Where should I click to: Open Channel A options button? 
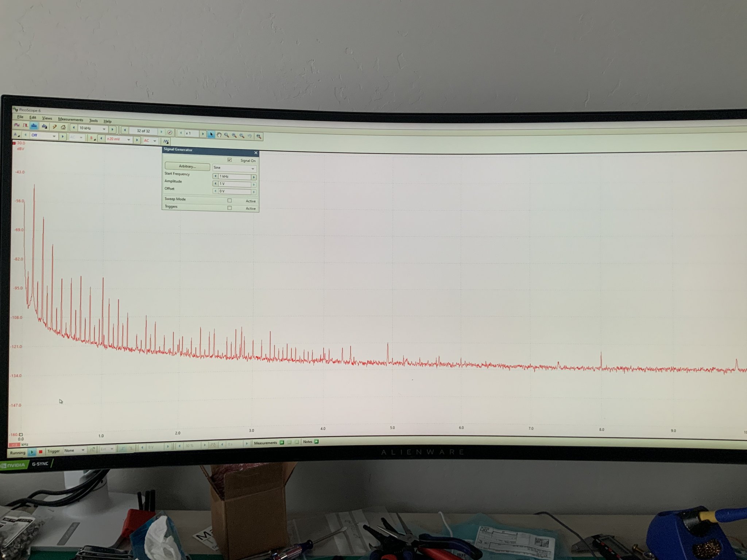[x=16, y=135]
